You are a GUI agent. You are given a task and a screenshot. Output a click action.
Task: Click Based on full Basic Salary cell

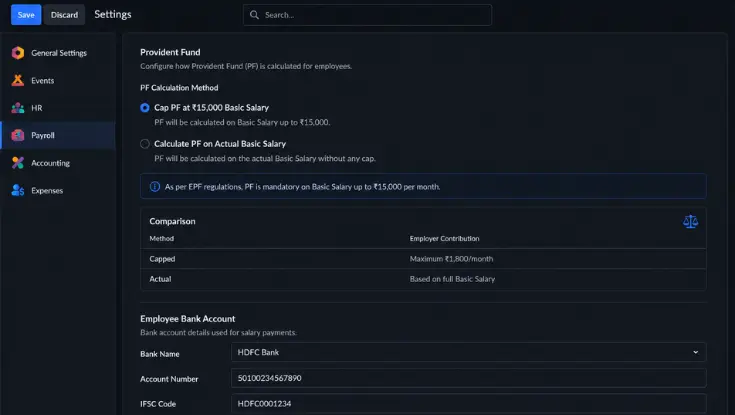[x=452, y=279]
